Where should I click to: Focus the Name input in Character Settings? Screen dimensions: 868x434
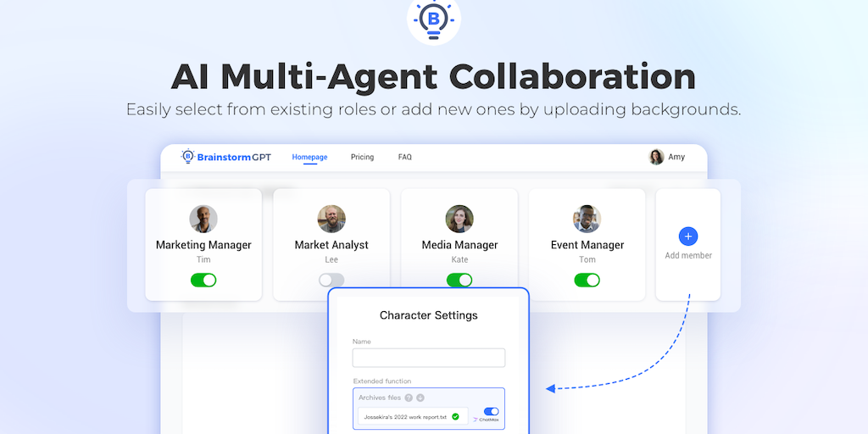pyautogui.click(x=428, y=358)
